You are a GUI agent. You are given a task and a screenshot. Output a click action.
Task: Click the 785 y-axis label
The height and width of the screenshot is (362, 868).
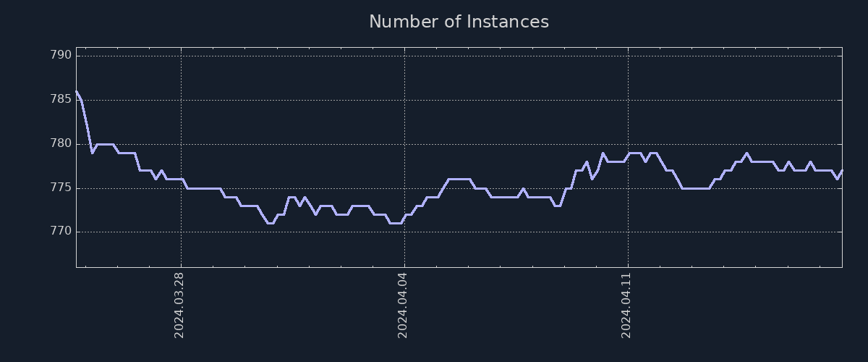(61, 100)
